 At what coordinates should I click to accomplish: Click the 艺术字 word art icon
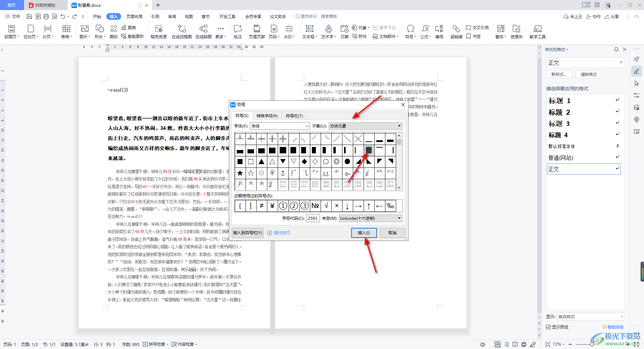pyautogui.click(x=329, y=32)
